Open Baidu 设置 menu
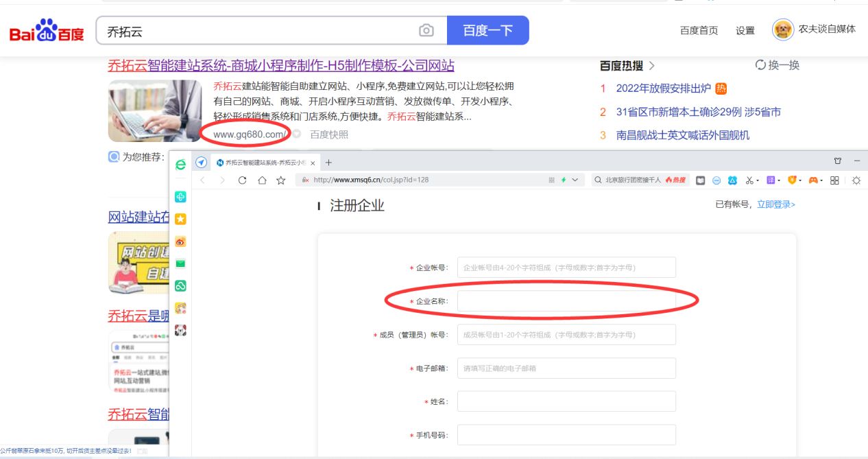 click(745, 30)
